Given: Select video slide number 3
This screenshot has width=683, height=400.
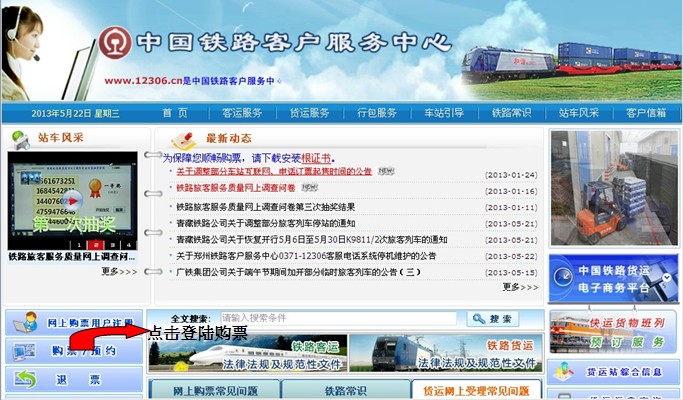Looking at the screenshot, I should coord(112,245).
